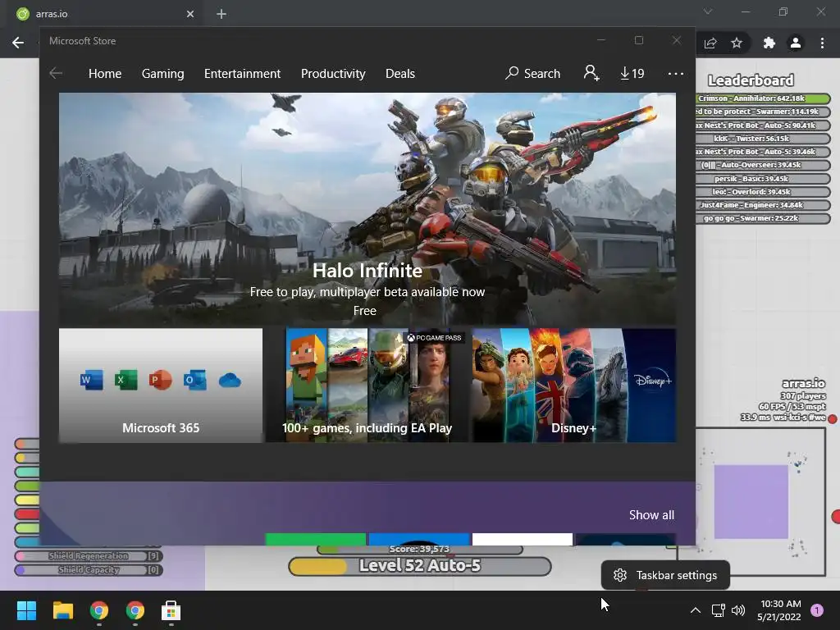Share this page in Chrome

pos(710,43)
